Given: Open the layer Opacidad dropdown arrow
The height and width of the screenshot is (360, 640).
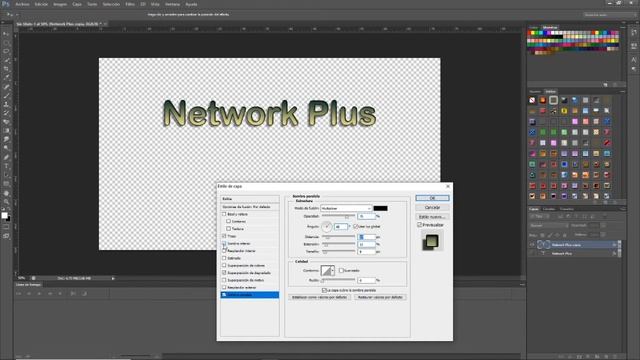Looking at the screenshot, I should point(603,225).
